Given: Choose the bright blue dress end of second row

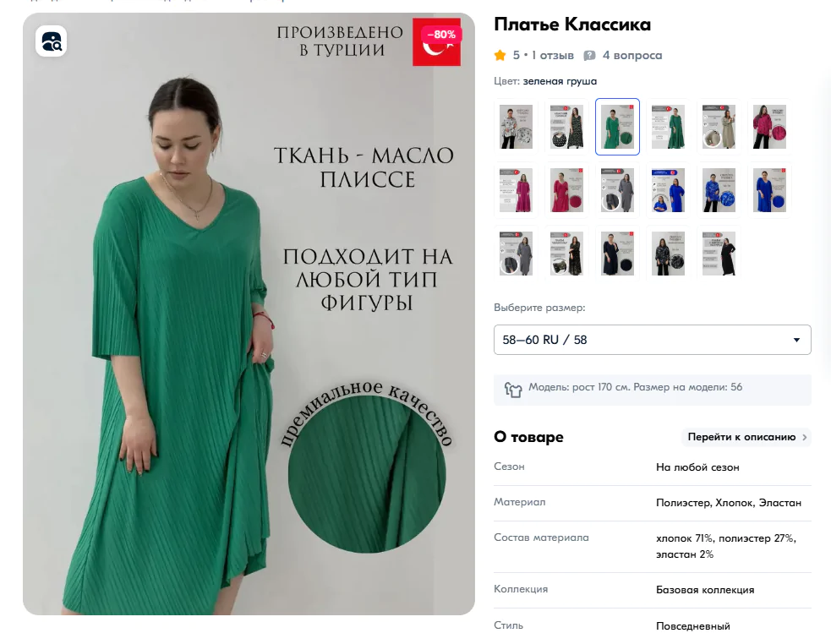Looking at the screenshot, I should coord(769,190).
